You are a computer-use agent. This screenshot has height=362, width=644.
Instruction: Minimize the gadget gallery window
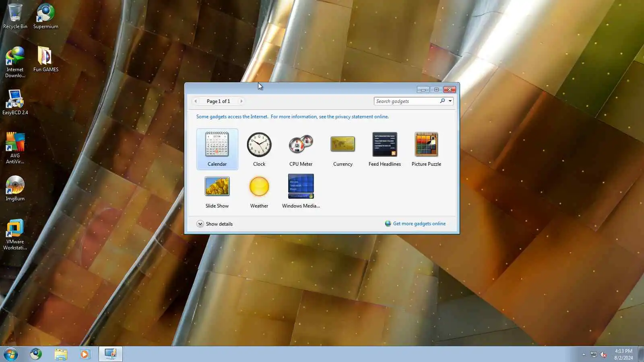423,89
